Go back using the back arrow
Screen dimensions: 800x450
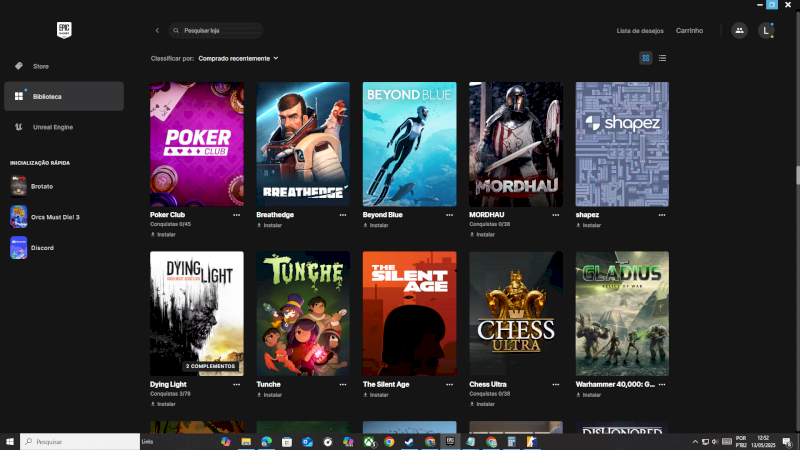[157, 31]
